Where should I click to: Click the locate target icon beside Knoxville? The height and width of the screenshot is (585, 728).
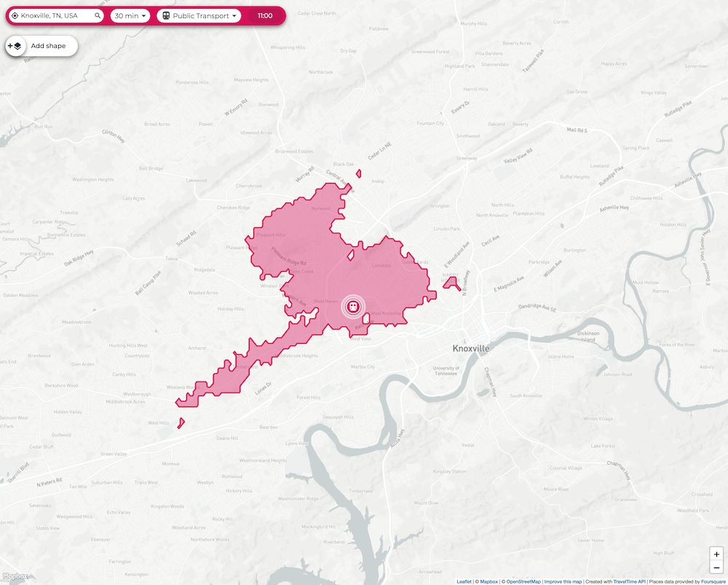(x=15, y=15)
